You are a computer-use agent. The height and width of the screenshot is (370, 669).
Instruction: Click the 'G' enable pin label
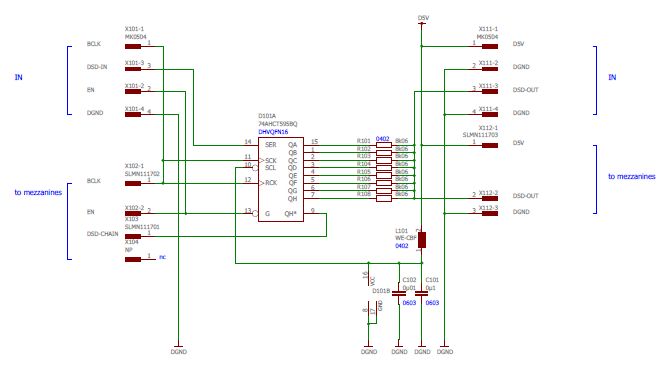point(268,213)
